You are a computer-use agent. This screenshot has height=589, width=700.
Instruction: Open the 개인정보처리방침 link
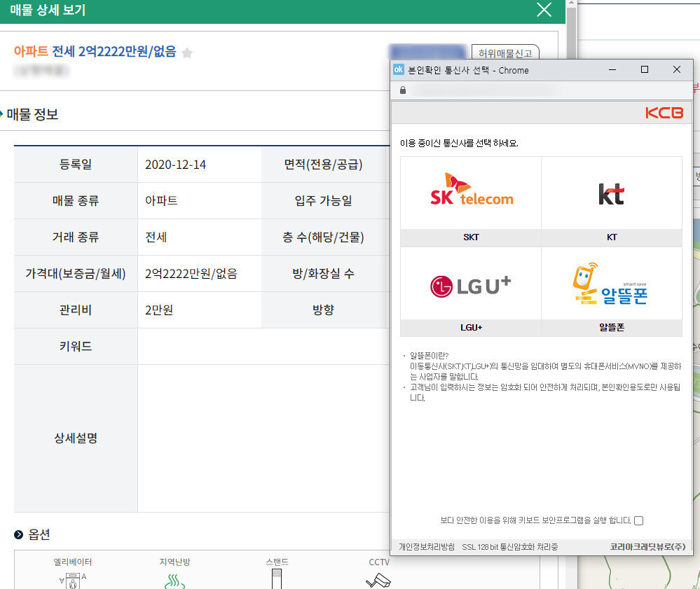coord(426,546)
